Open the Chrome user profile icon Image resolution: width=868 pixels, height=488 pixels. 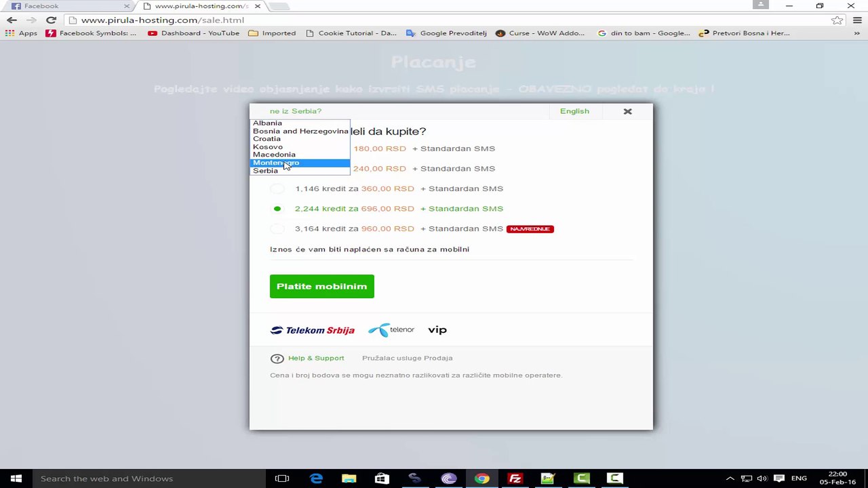tap(761, 5)
